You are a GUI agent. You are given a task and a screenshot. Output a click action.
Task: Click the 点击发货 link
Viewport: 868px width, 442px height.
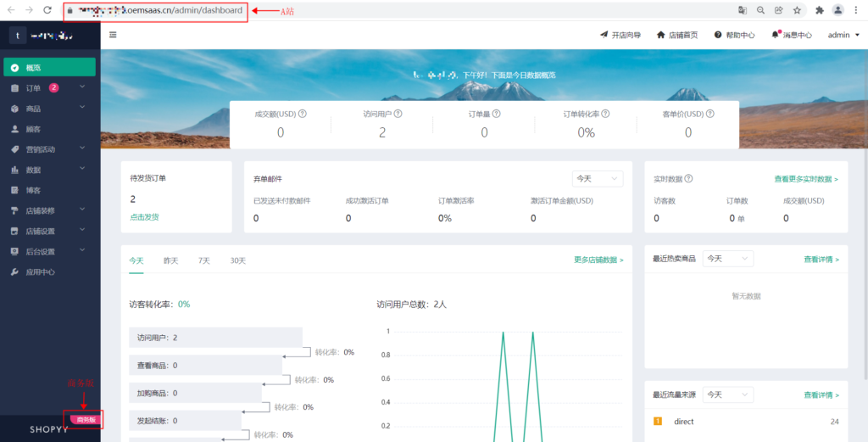tap(144, 217)
